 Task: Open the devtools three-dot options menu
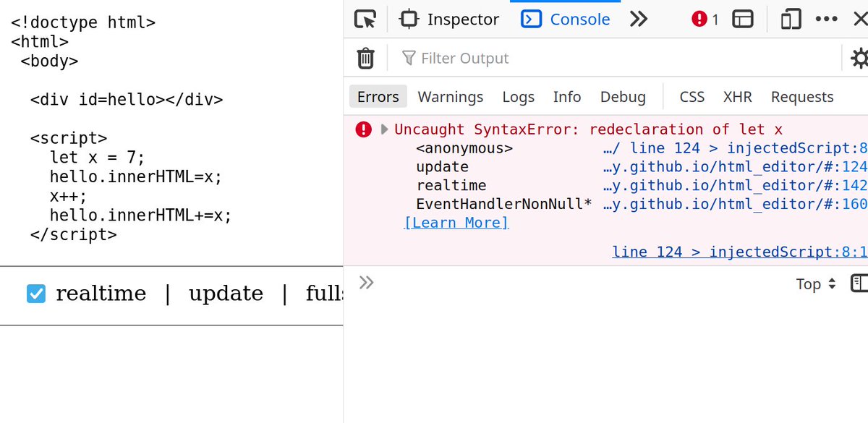click(x=826, y=20)
